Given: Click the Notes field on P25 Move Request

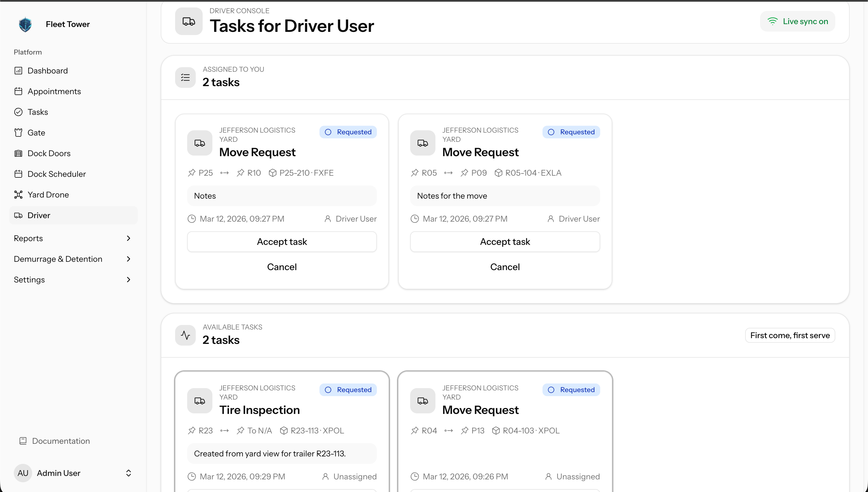Looking at the screenshot, I should pyautogui.click(x=282, y=196).
